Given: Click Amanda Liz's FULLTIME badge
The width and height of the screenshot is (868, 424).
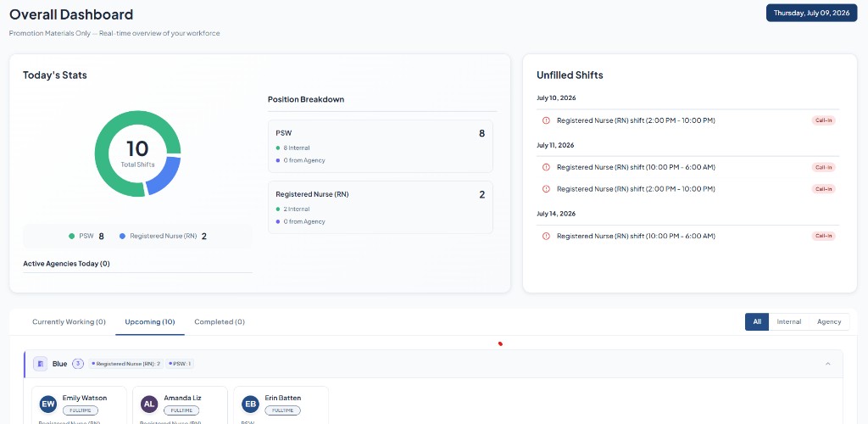Looking at the screenshot, I should 181,410.
